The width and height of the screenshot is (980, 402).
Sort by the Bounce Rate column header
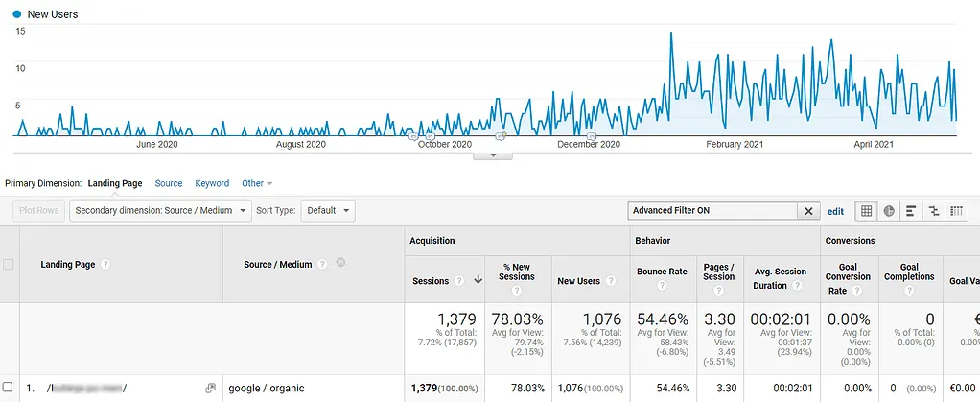(662, 272)
